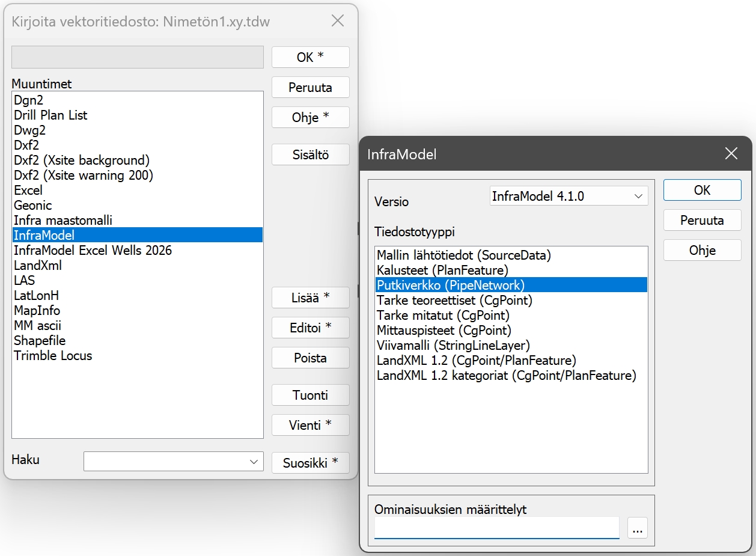Click the Suosikki * button

point(311,462)
